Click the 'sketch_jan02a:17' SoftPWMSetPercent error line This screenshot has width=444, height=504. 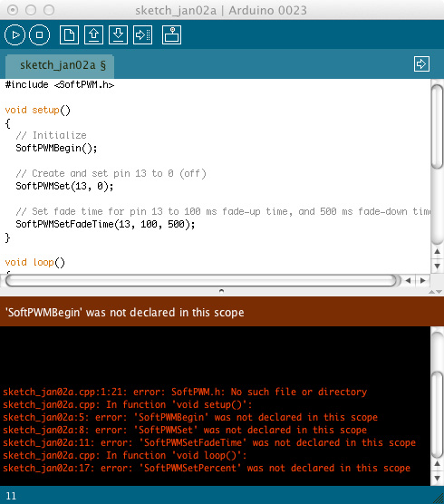point(207,468)
